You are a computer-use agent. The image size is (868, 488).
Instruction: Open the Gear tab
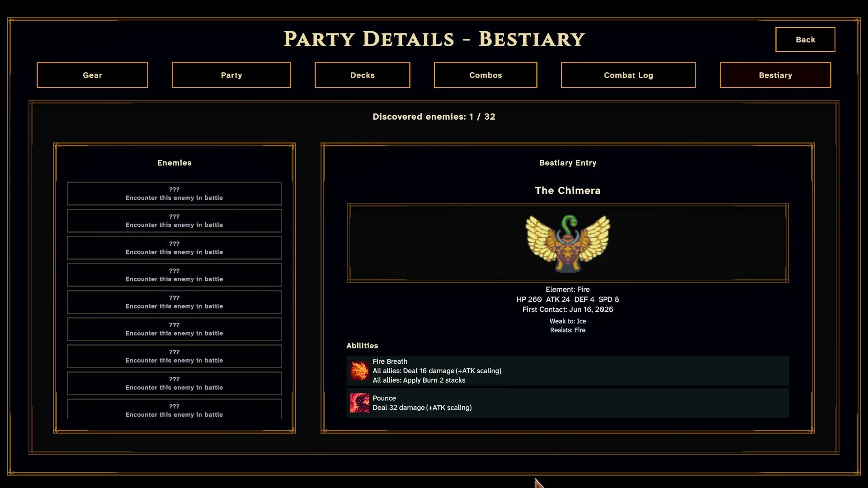coord(92,75)
